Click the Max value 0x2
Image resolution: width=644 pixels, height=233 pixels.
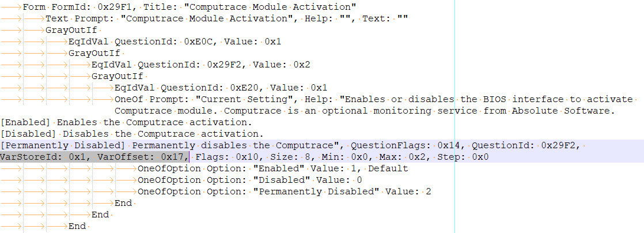tap(420, 157)
